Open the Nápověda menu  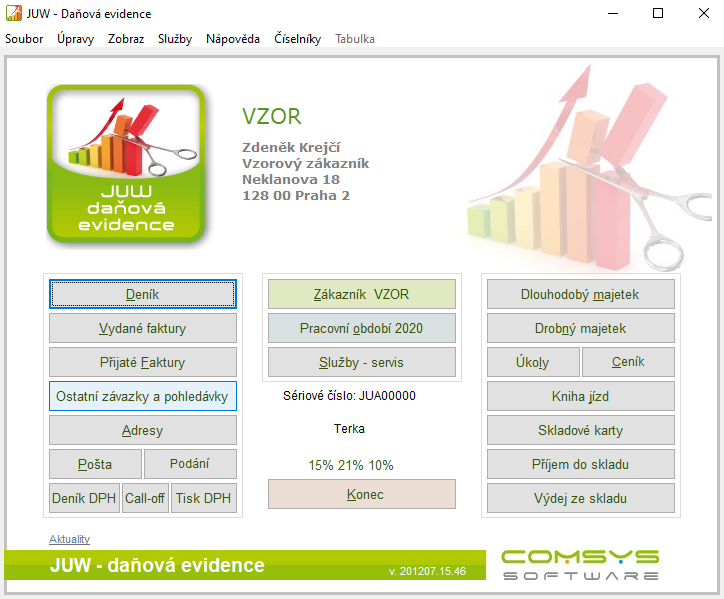pyautogui.click(x=233, y=39)
